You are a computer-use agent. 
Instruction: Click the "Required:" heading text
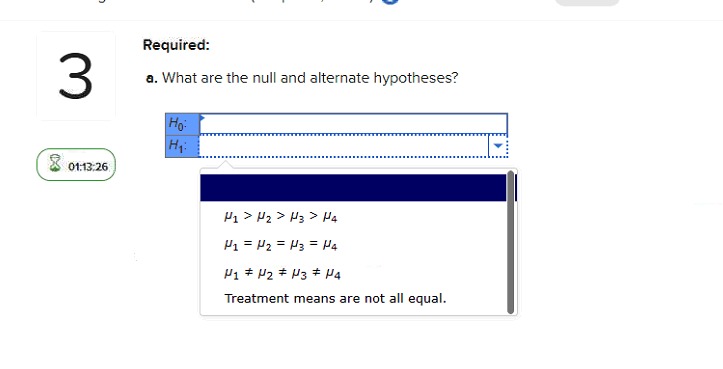(176, 45)
